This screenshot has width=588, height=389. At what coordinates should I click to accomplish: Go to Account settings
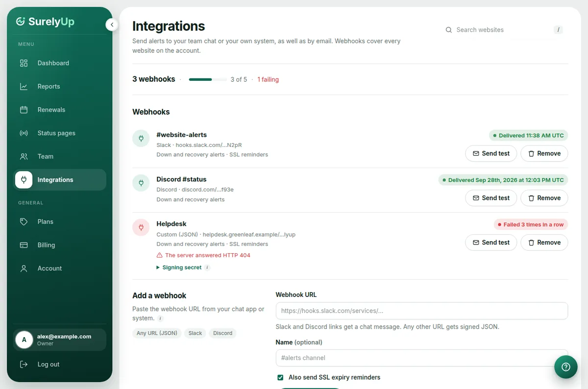click(x=60, y=268)
